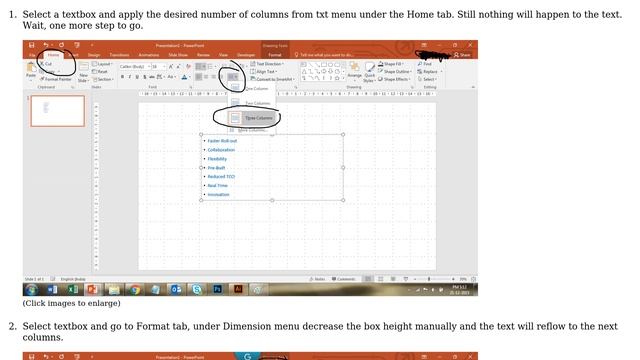Open the Drawing Tools Format tab
Screen dimensions: 640x360
click(275, 55)
